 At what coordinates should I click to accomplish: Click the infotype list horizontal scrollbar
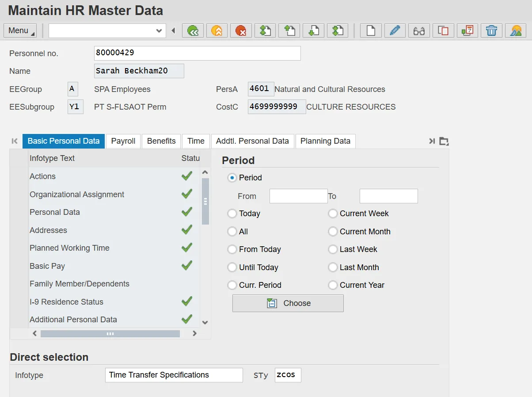[110, 334]
